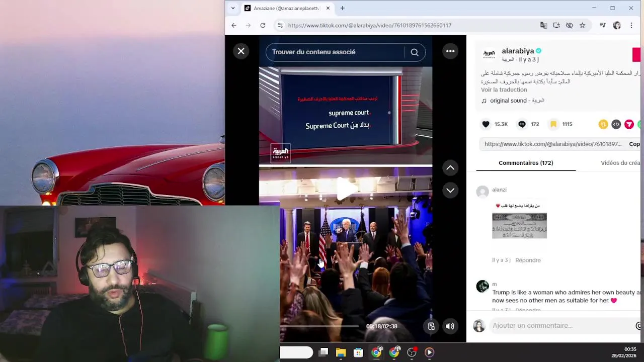This screenshot has width=644, height=362.
Task: Open commenter alanzi's profile name
Action: tap(499, 190)
